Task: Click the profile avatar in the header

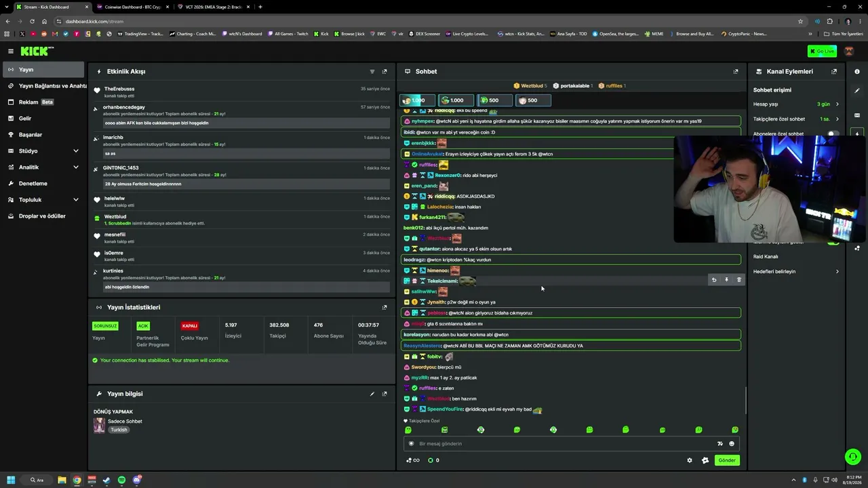Action: [849, 51]
